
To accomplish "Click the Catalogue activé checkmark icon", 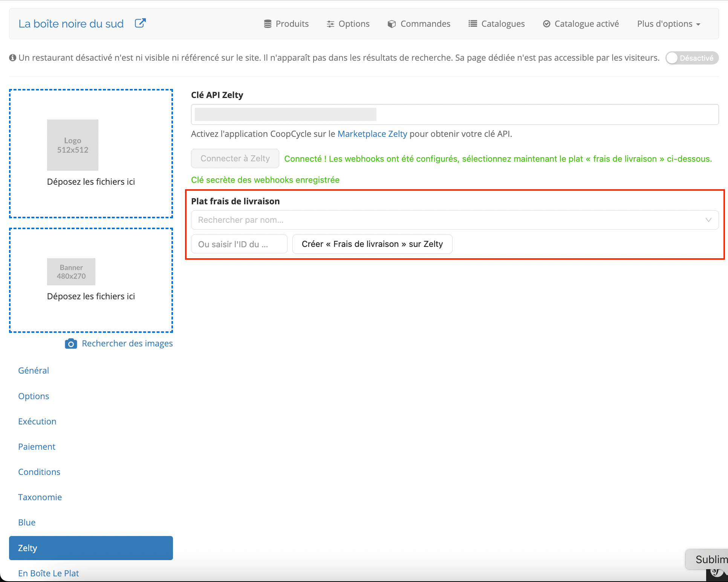I will click(x=546, y=24).
